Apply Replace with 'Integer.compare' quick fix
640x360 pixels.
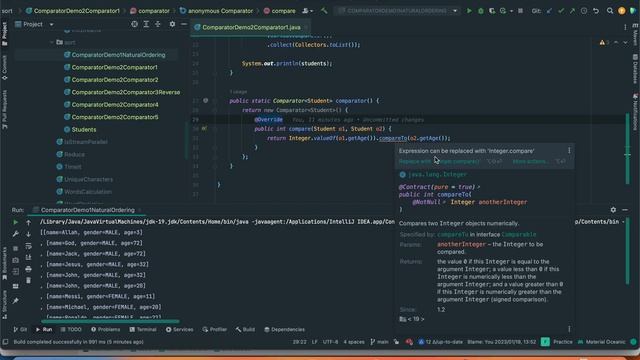pyautogui.click(x=439, y=161)
